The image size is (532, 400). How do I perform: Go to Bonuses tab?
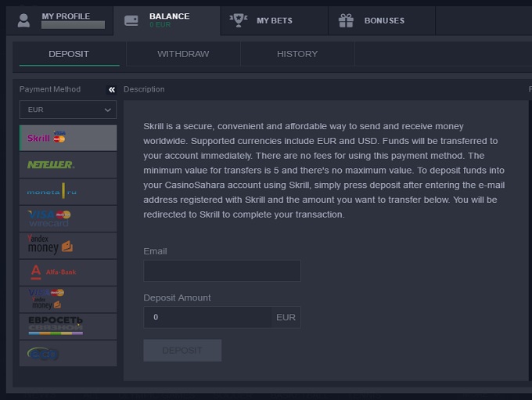coord(381,20)
